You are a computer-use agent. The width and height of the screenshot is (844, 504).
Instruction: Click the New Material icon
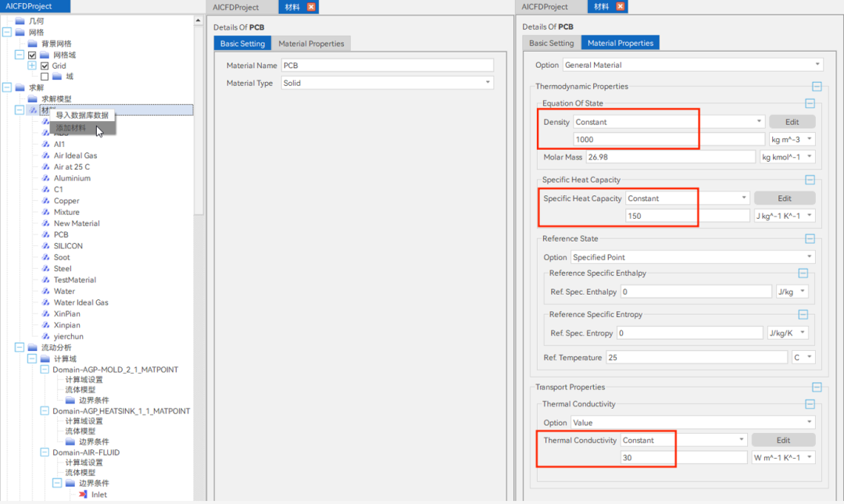click(46, 223)
